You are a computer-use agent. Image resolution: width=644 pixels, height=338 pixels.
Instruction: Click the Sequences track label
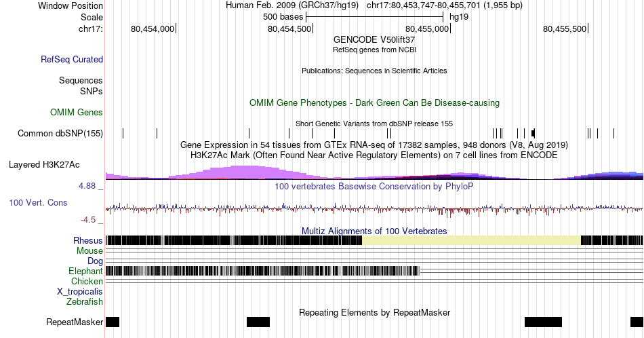coord(81,80)
